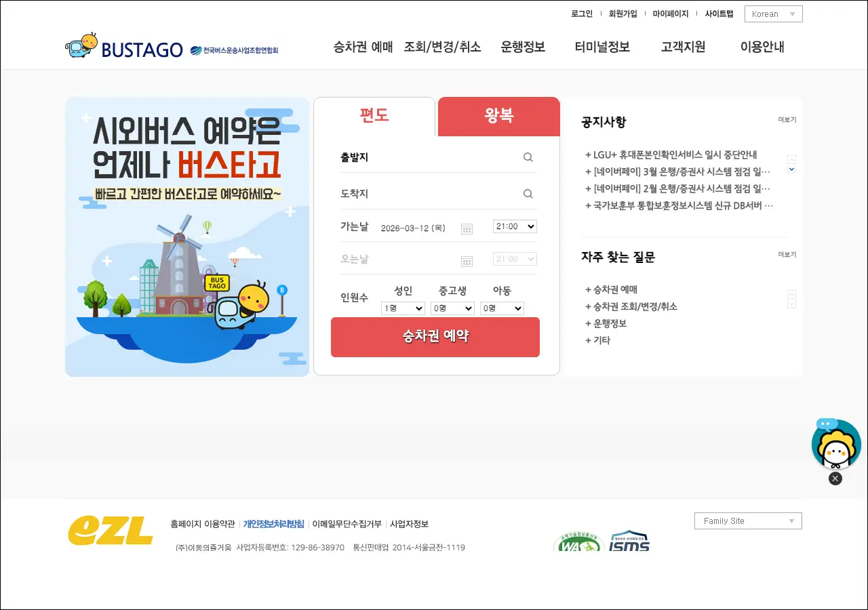This screenshot has height=610, width=868.
Task: Click the 출발지 departure input field
Action: tap(427, 157)
